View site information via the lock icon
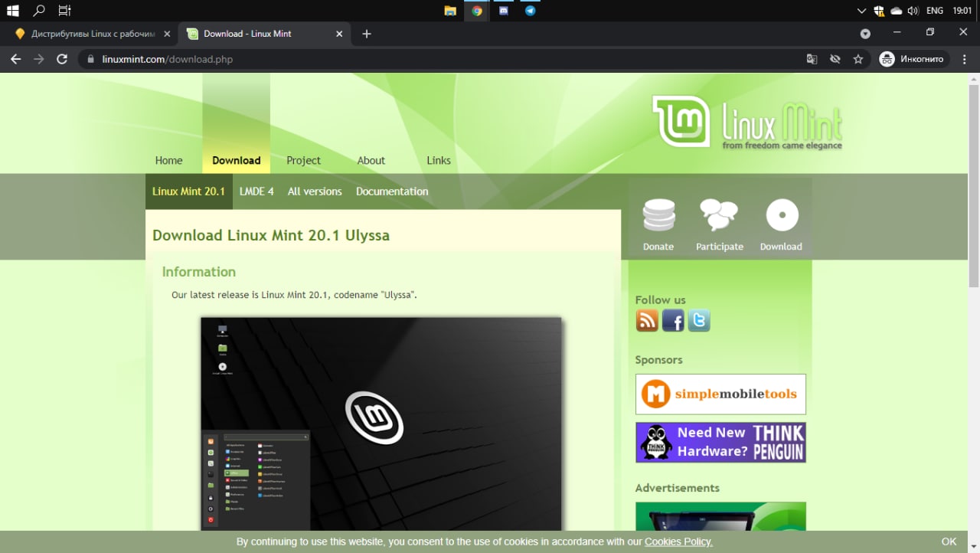Viewport: 980px width, 553px height. (91, 59)
